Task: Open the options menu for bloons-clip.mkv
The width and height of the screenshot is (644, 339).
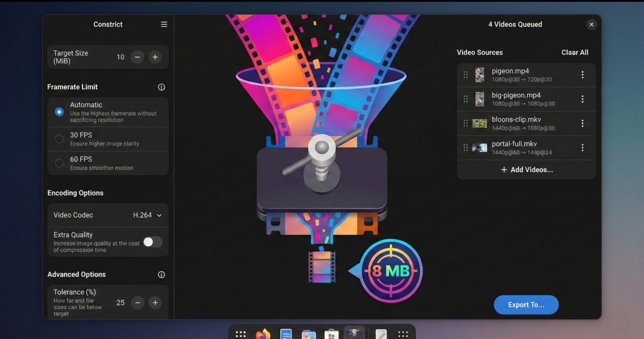Action: tap(582, 123)
